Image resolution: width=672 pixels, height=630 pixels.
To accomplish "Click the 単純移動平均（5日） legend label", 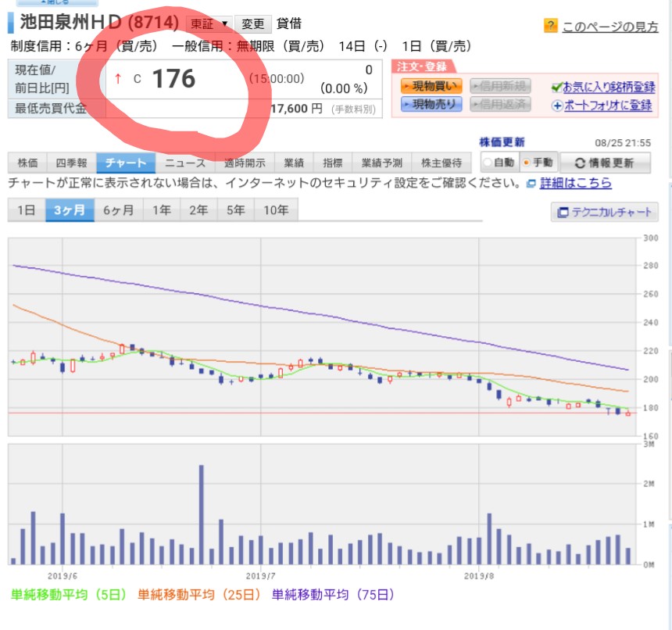I will coord(69,594).
